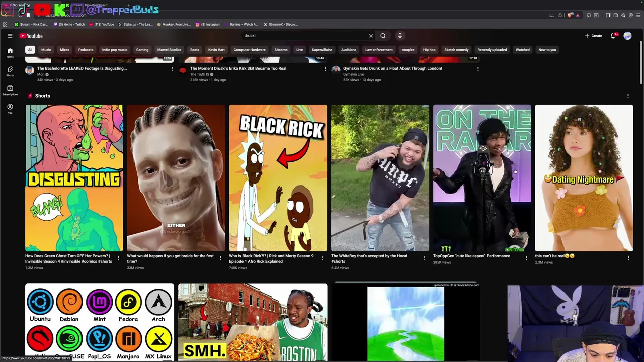
Task: Open the YouTube guide hamburger menu
Action: pos(10,36)
